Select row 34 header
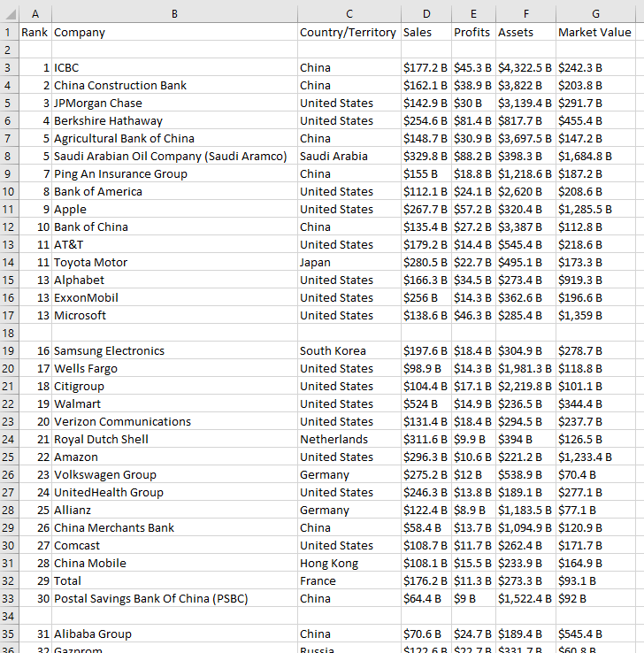The width and height of the screenshot is (644, 653). tap(9, 617)
